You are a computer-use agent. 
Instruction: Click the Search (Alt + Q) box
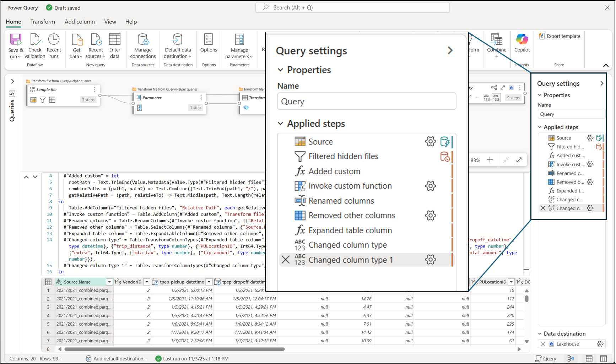[352, 7]
